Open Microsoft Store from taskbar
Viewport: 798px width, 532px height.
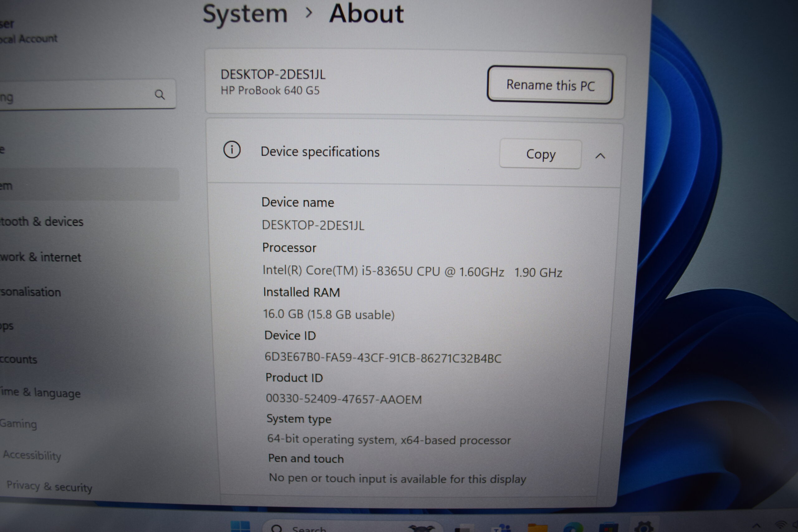pos(609,527)
